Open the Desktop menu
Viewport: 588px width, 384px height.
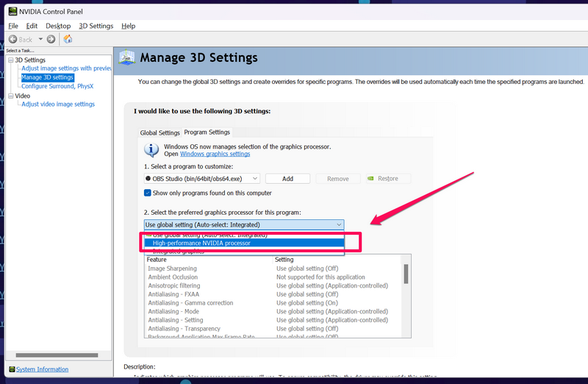click(58, 26)
